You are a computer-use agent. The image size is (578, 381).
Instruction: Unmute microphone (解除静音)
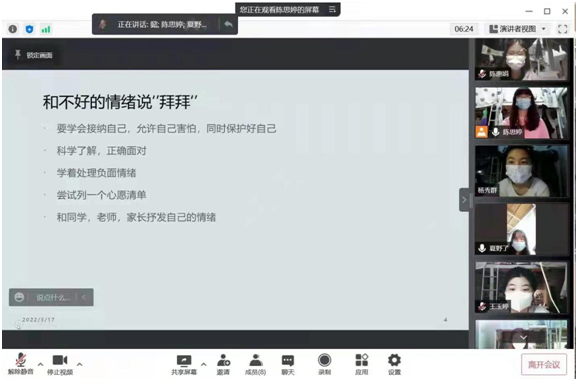point(21,364)
